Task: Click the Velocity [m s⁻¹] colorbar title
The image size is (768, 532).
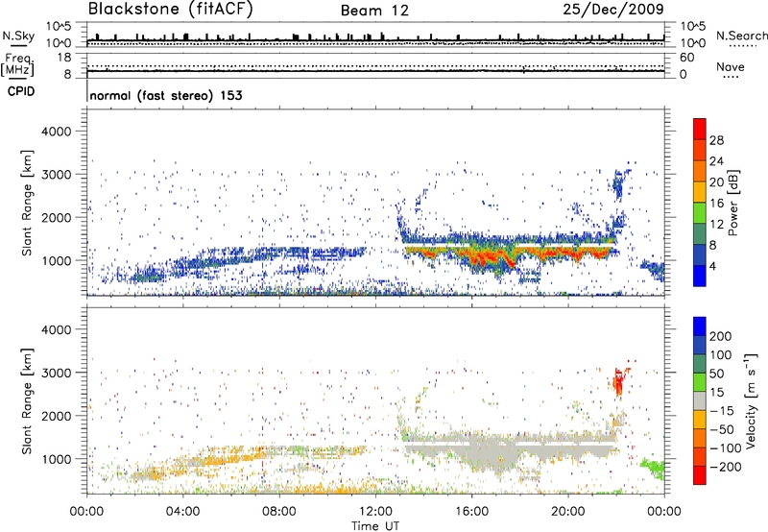Action: 751,400
